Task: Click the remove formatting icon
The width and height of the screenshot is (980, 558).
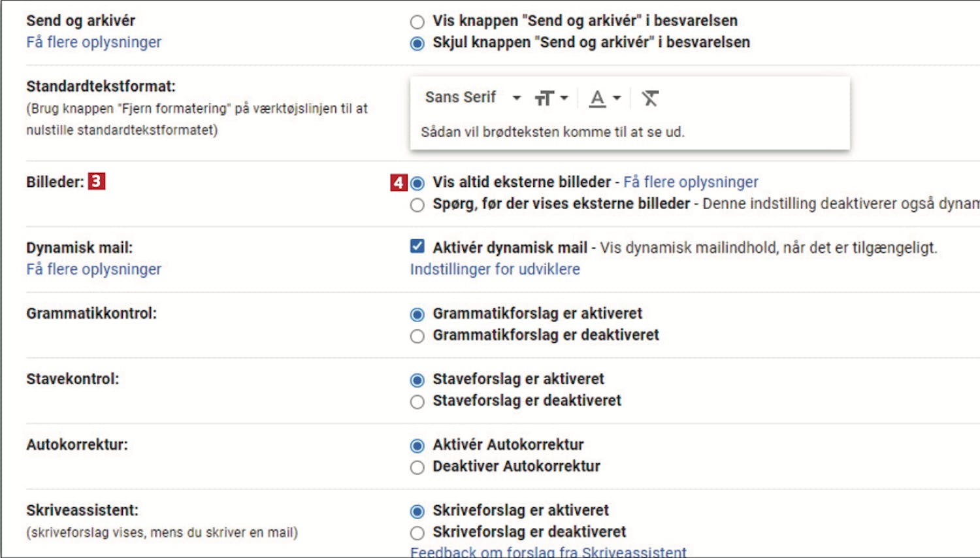Action: pyautogui.click(x=649, y=98)
